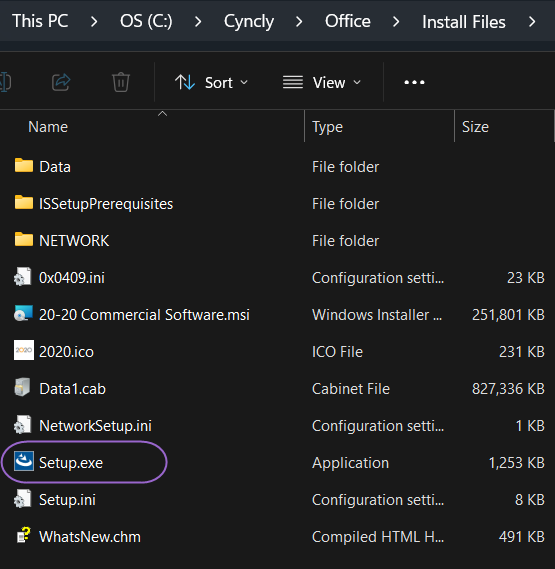
Task: Expand the chevron after Install Files
Action: [532, 21]
